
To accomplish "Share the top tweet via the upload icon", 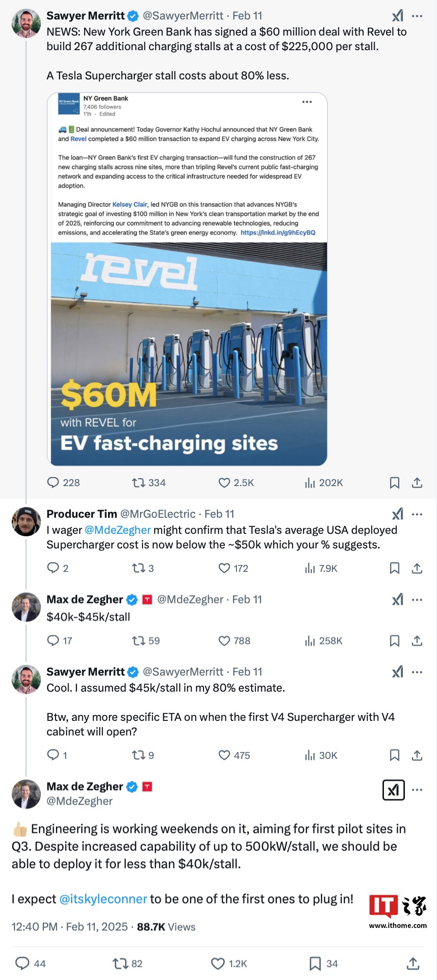I will [417, 483].
